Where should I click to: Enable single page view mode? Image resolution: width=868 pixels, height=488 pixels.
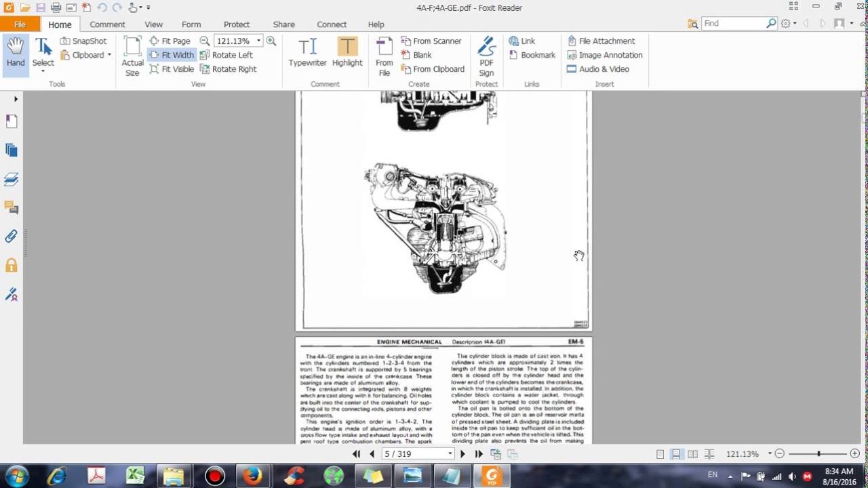pos(660,454)
